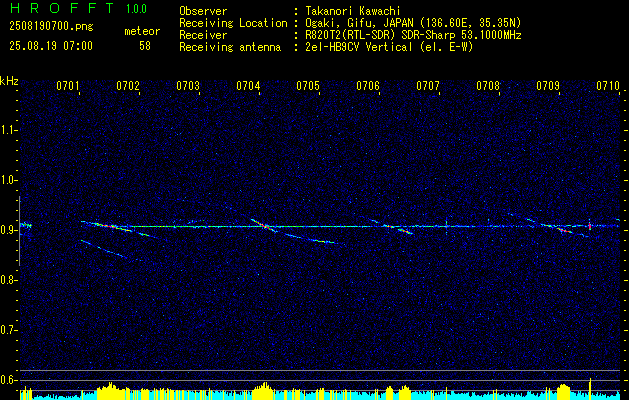Click the 0709 time marker
The image size is (629, 400).
548,85
